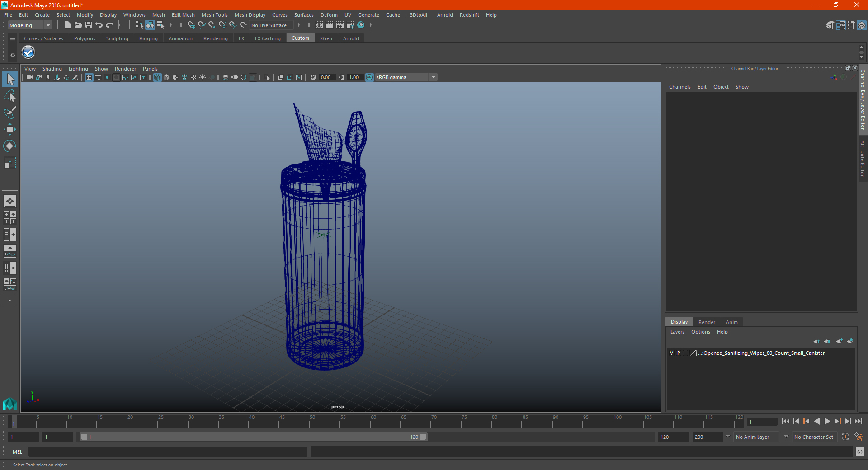Enable snap to curves

202,25
